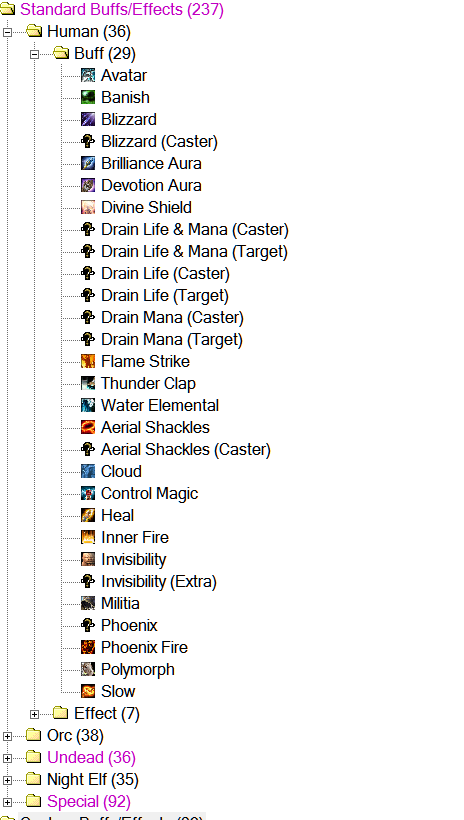Collapse the Human folder node
Screen dimensions: 464x820
pyautogui.click(x=7, y=32)
